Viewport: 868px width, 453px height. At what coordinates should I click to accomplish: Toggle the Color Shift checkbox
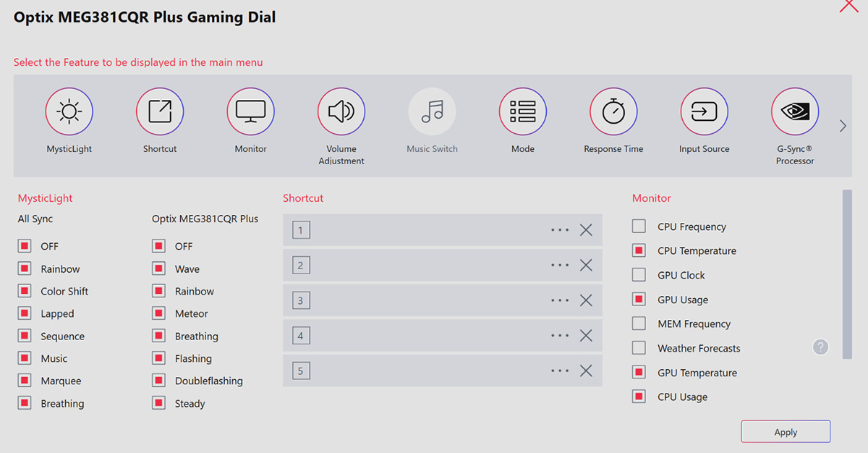pos(25,291)
